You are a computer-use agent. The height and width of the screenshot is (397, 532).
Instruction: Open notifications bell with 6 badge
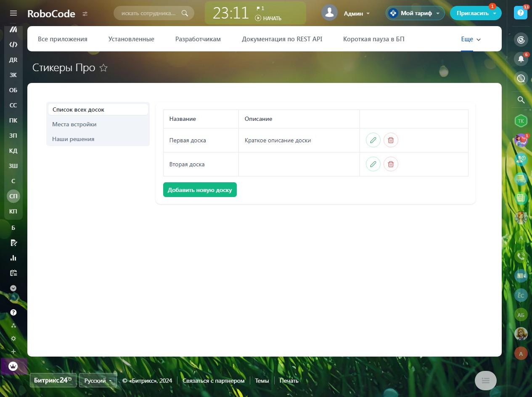[521, 59]
